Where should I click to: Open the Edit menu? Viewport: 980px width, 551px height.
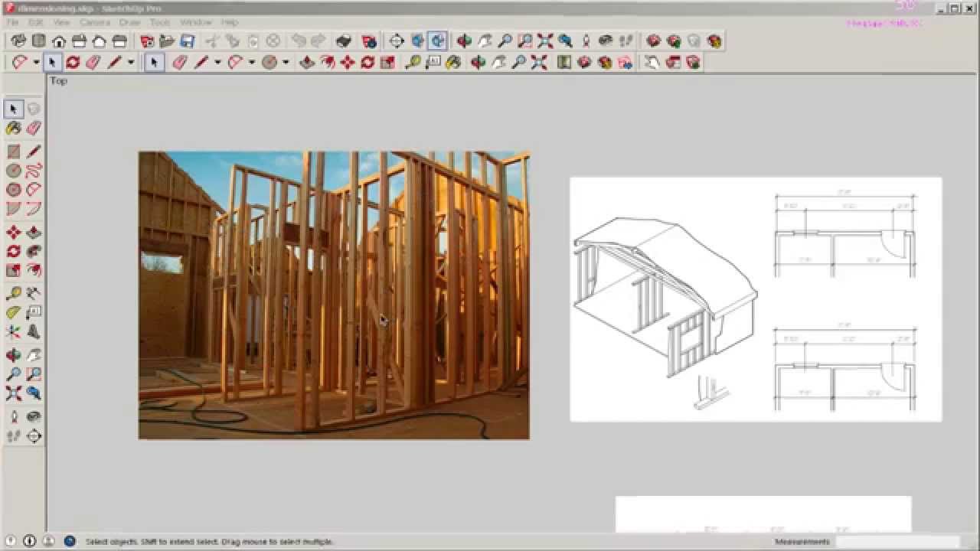coord(36,22)
